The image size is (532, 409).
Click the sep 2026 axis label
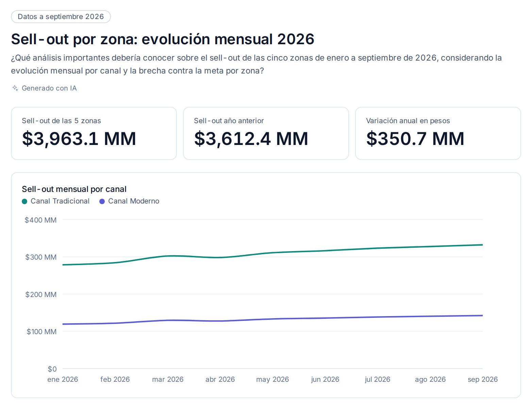tap(483, 379)
